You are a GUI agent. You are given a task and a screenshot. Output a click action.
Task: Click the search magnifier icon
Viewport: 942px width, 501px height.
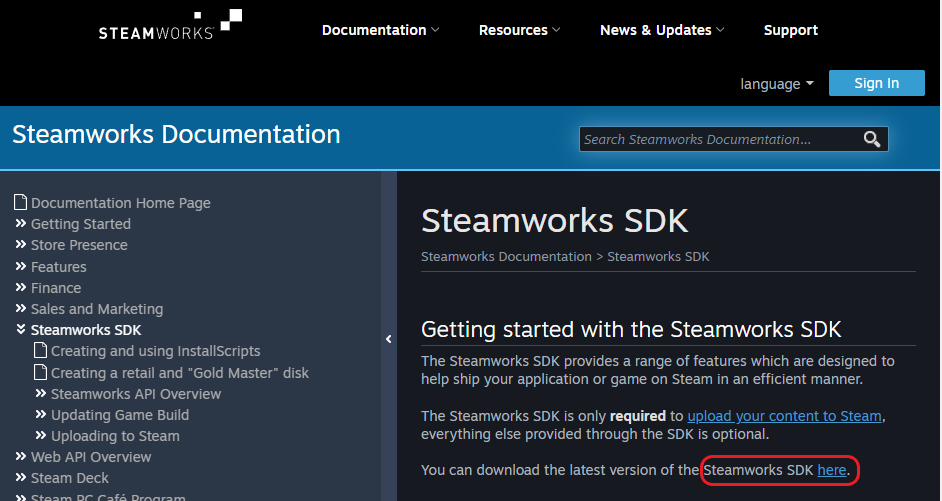[x=872, y=139]
